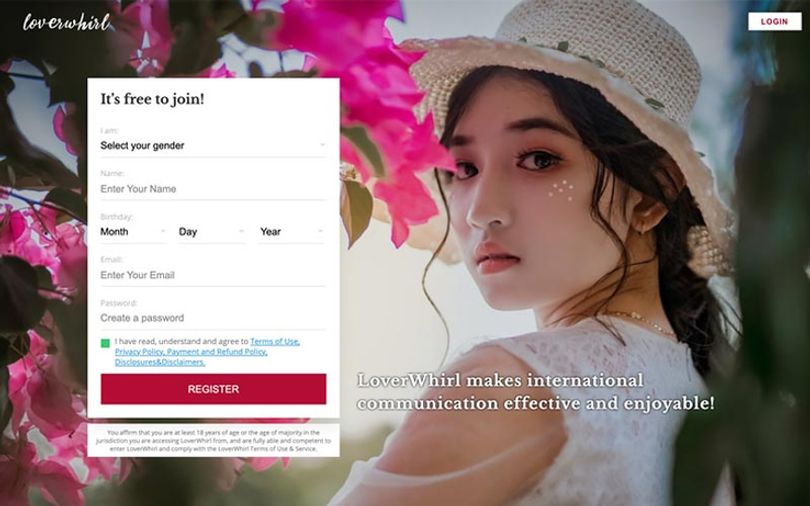Open the LOGIN page
The width and height of the screenshot is (810, 506).
tap(774, 22)
